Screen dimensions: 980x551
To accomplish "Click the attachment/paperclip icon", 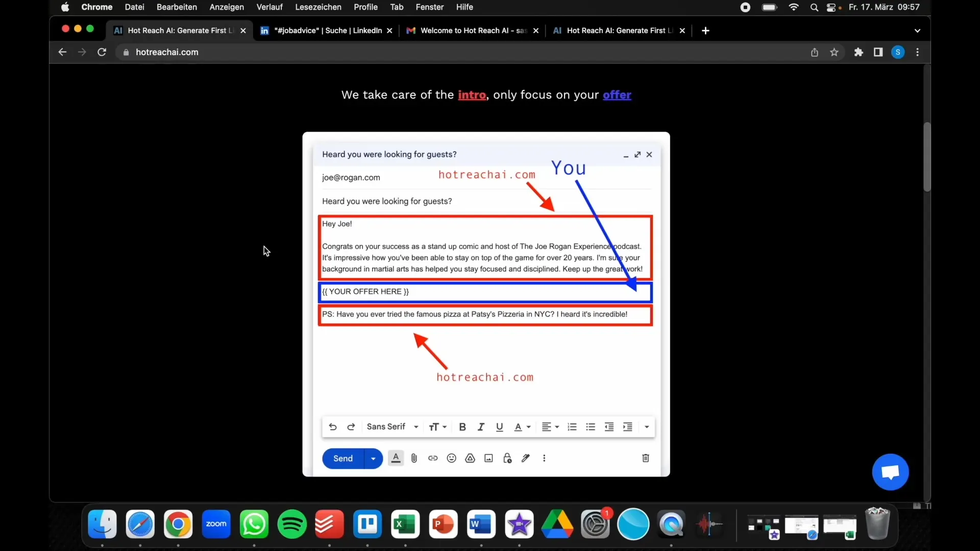I will [414, 458].
